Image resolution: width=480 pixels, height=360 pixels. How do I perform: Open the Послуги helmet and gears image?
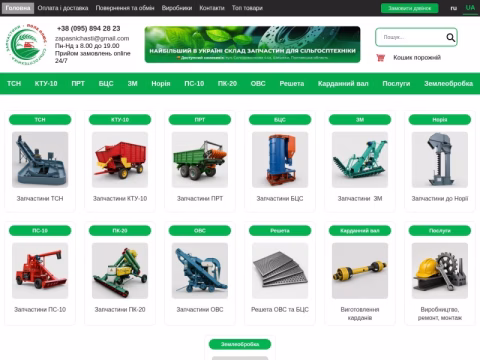[x=440, y=271]
